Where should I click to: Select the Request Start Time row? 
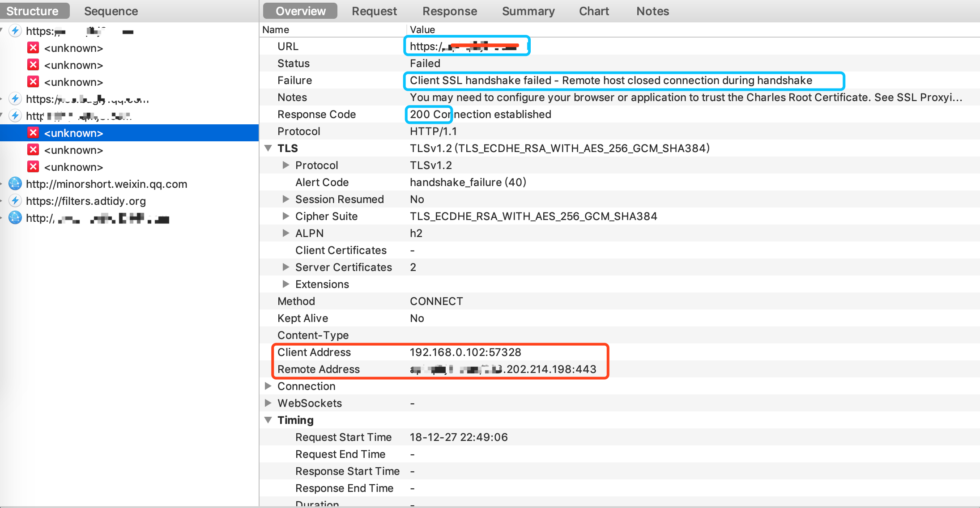click(x=620, y=437)
